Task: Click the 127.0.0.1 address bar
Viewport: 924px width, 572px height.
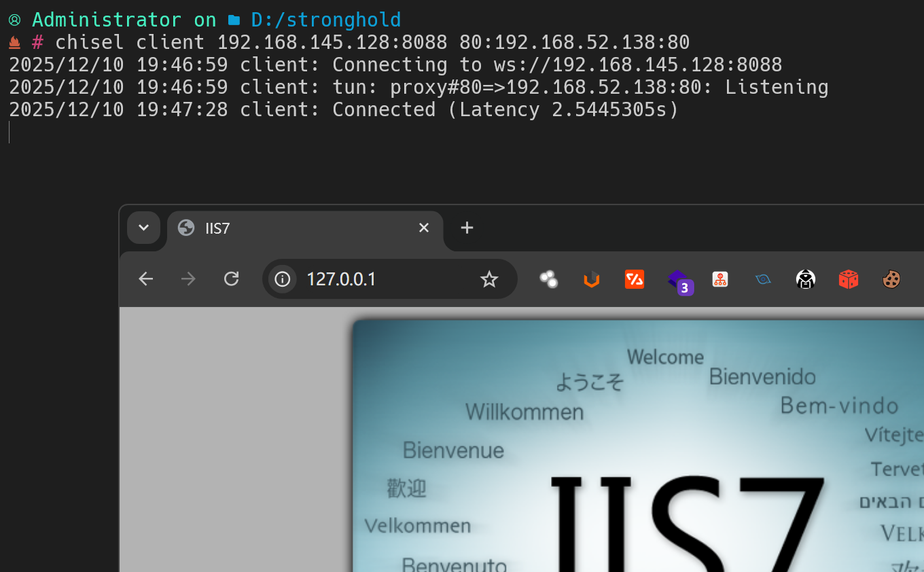Action: tap(389, 279)
